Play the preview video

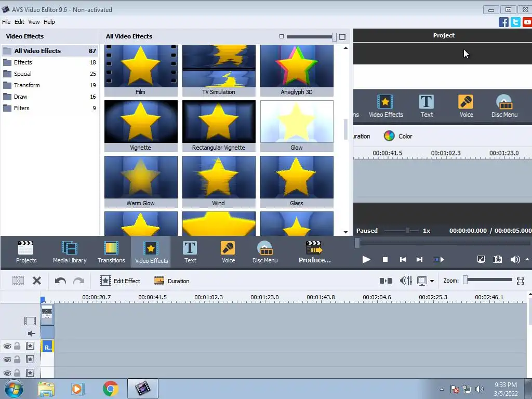[366, 260]
